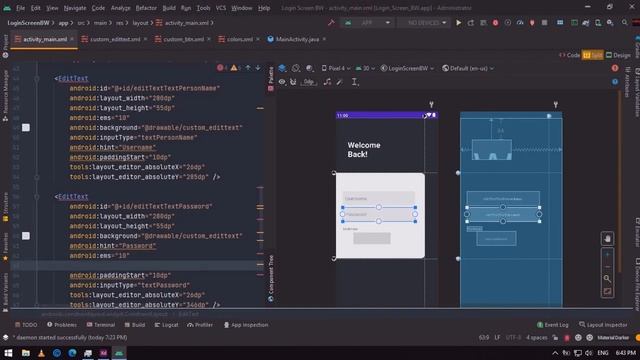Open File Explorer on the taskbar
The image size is (640, 360).
click(26, 353)
